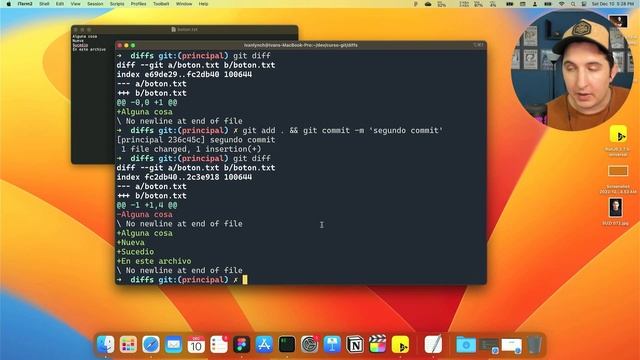This screenshot has height=360, width=640.
Task: Open Downloads folder stack in Dock
Action: point(466,345)
